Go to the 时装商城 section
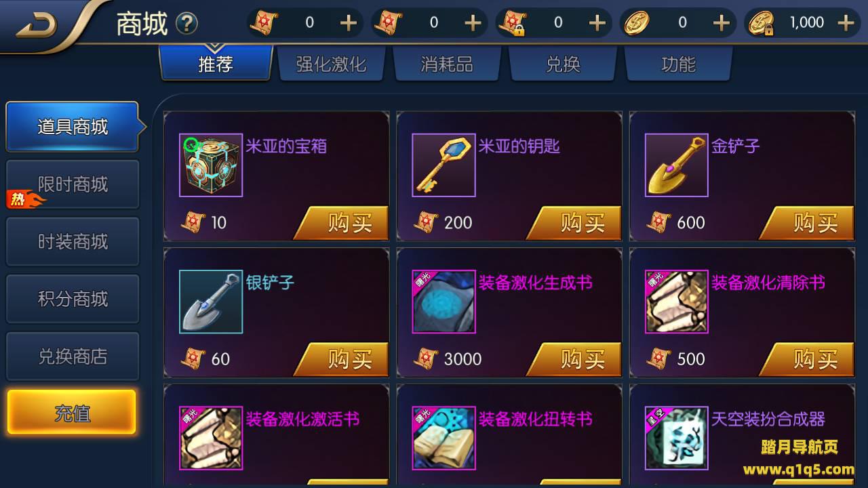Viewport: 868px width, 488px height. coord(73,242)
